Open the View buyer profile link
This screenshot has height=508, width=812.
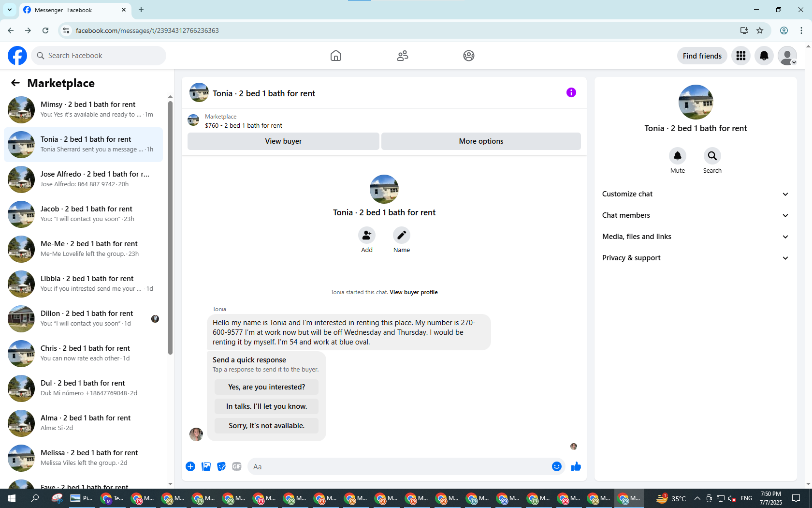click(414, 292)
